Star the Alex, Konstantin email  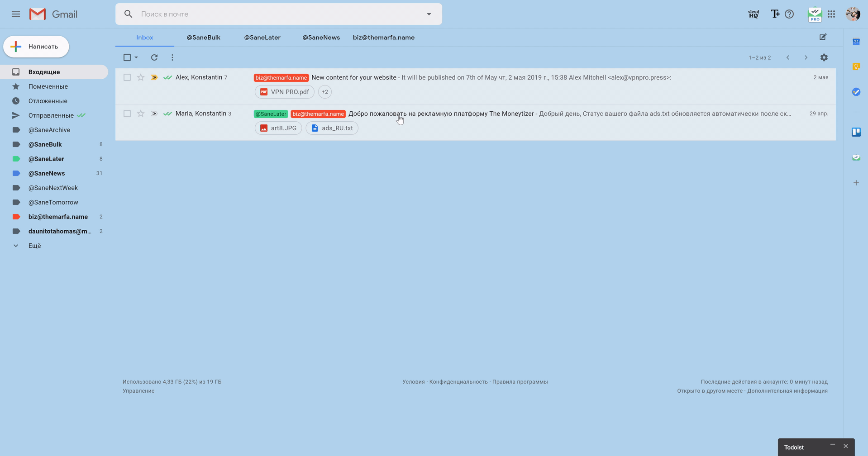(x=141, y=77)
